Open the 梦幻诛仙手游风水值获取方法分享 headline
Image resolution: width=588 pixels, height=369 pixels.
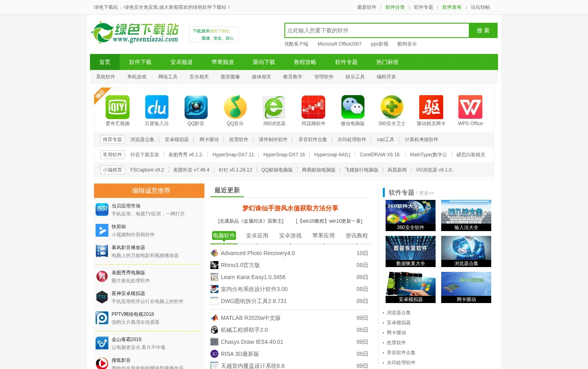tap(290, 208)
